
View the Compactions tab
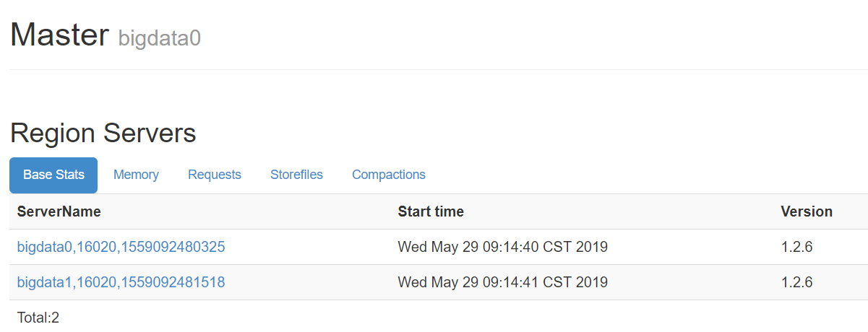pos(389,175)
